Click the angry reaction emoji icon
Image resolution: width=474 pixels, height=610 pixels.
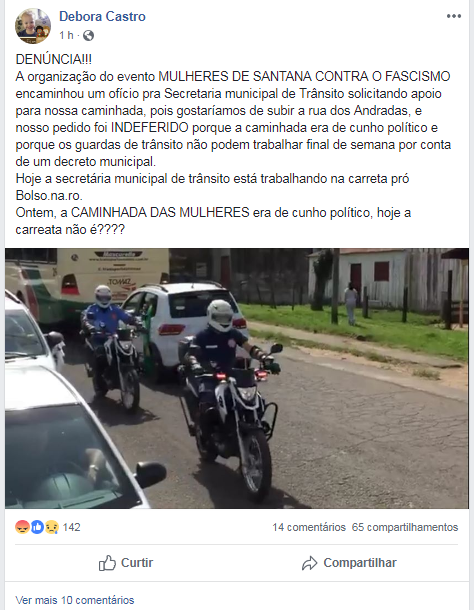click(22, 527)
